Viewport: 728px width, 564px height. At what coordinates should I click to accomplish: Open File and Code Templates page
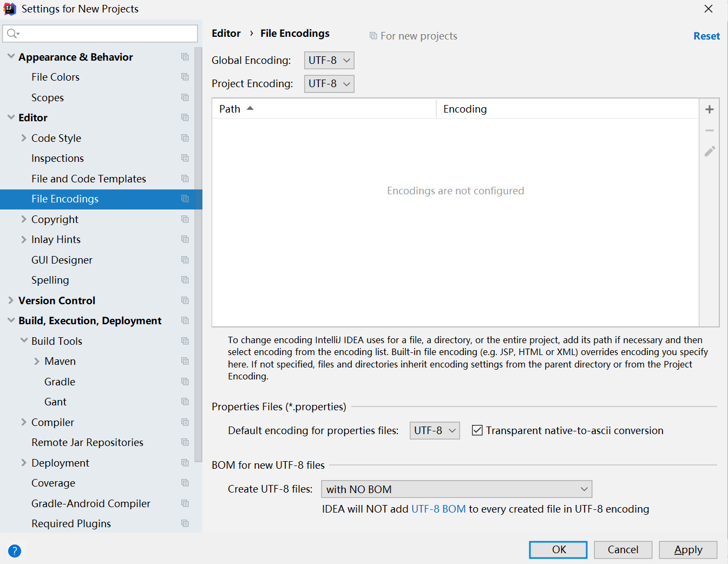pos(89,179)
